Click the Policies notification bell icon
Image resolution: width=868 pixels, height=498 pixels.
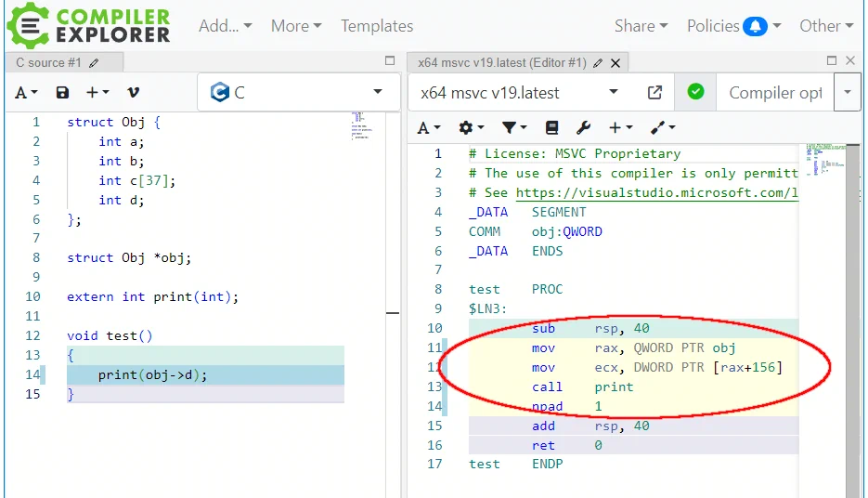coord(755,26)
